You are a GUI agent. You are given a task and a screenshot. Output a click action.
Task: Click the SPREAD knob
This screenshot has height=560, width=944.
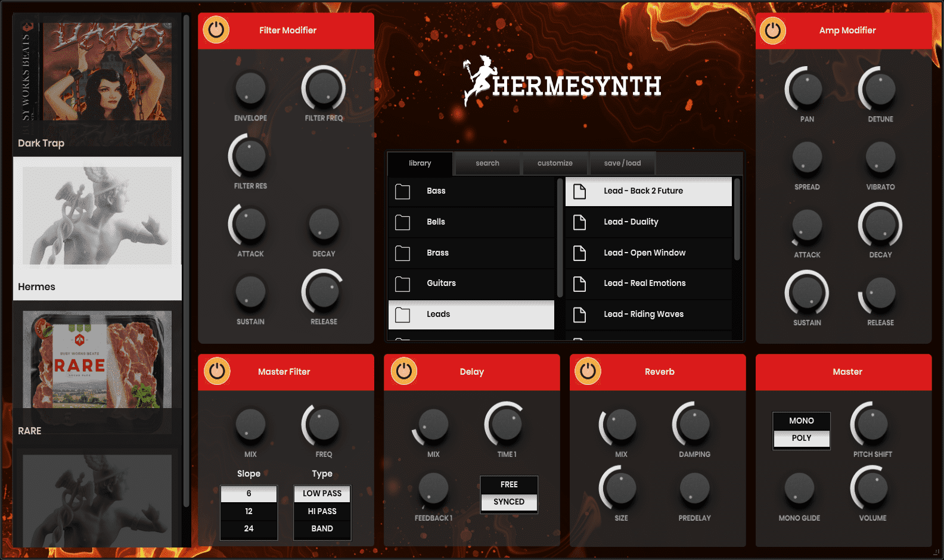tap(807, 157)
